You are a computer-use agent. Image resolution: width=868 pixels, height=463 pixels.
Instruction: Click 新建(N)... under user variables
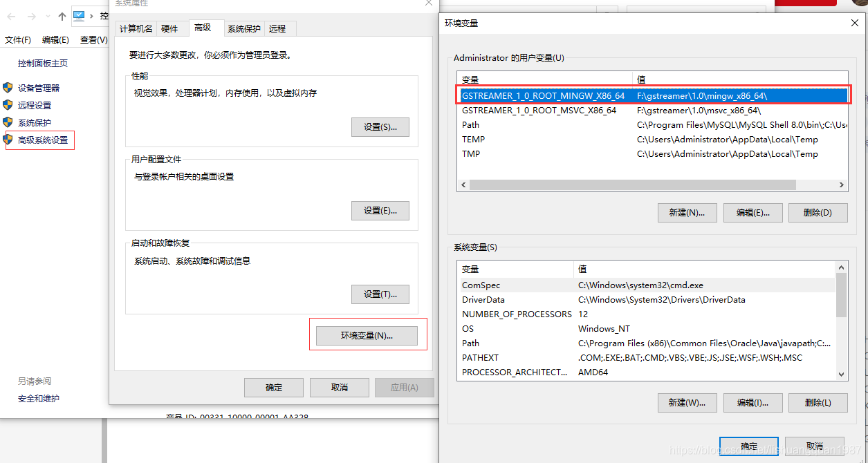point(687,213)
